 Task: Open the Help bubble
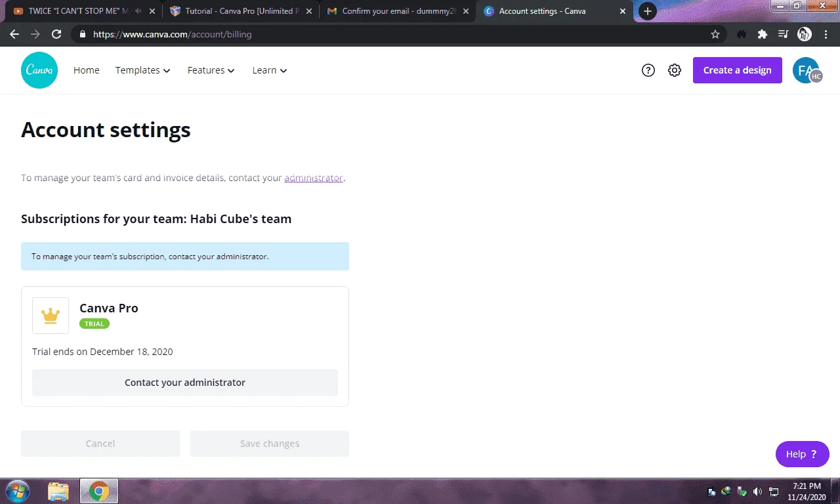(802, 454)
